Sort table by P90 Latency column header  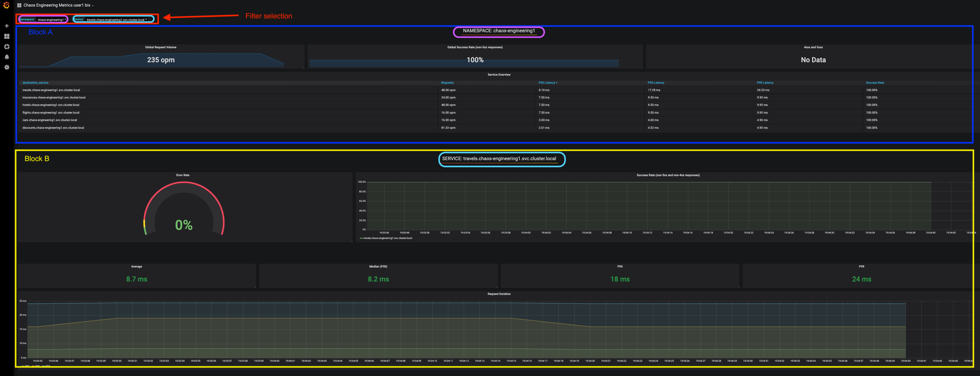(656, 83)
